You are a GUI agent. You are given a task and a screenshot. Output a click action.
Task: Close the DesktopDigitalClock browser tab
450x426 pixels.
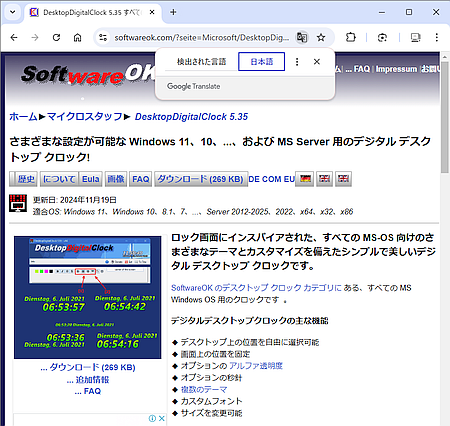(x=152, y=12)
